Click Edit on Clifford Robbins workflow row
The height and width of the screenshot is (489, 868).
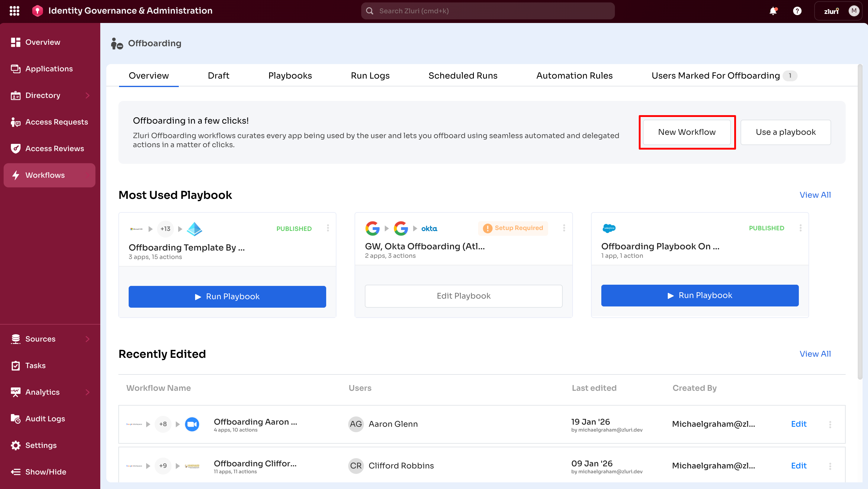[x=799, y=466]
